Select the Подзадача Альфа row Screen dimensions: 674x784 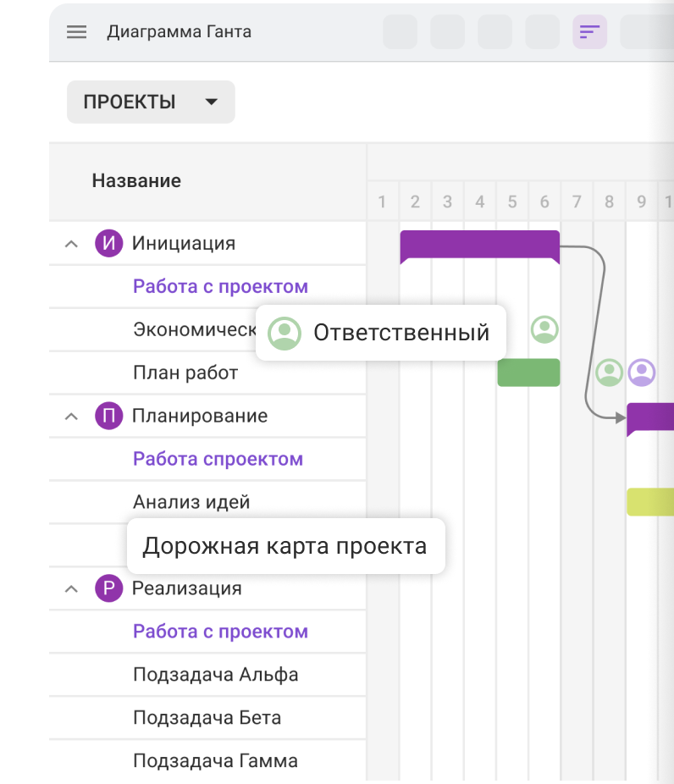pos(215,675)
